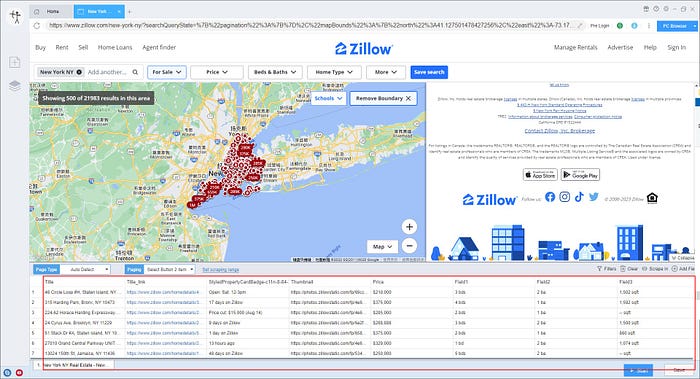Open Zillow's Instagram icon
The width and height of the screenshot is (700, 379).
click(x=565, y=197)
